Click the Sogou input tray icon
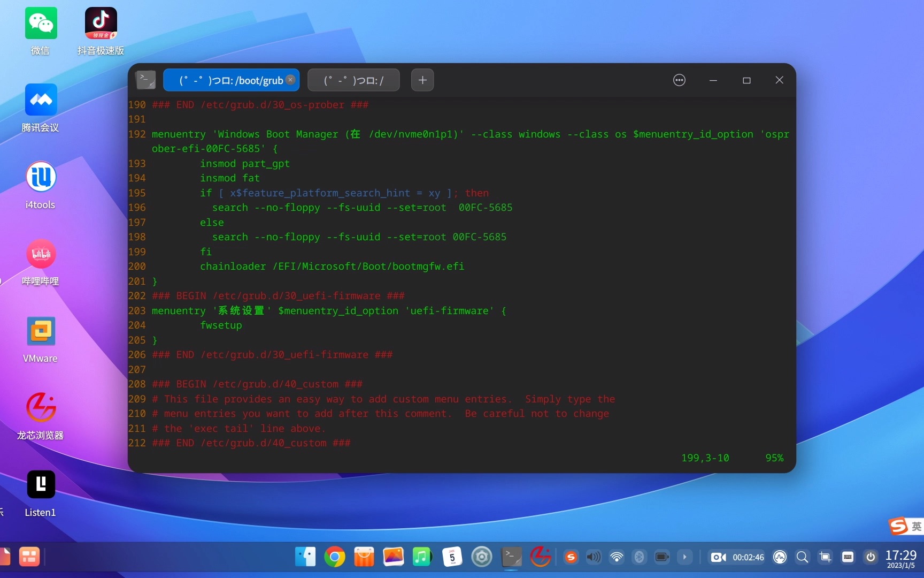The height and width of the screenshot is (578, 924). pyautogui.click(x=571, y=557)
